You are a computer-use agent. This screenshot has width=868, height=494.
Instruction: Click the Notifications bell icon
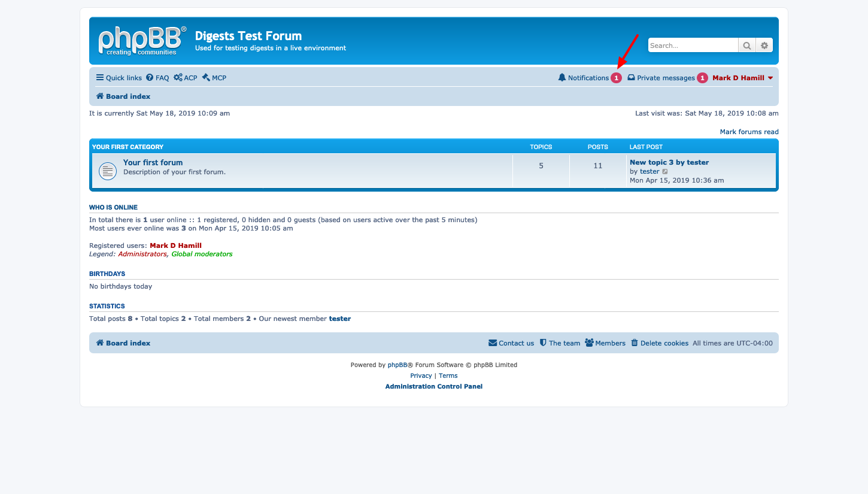pos(562,78)
